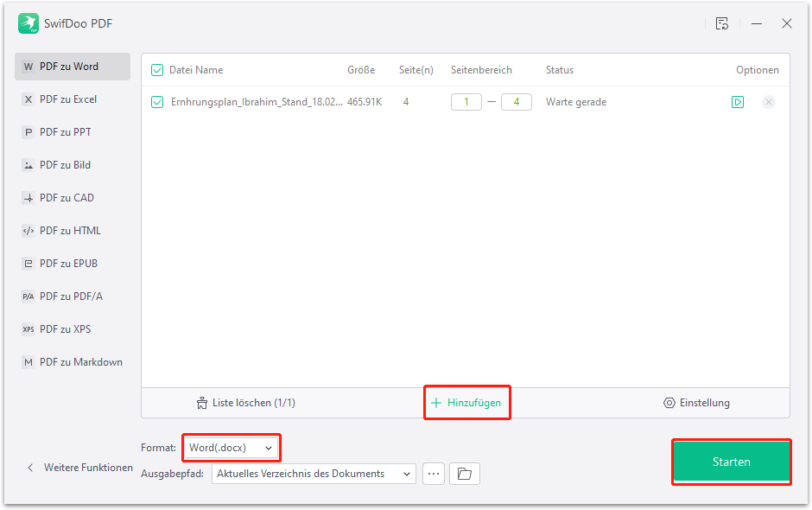Viewport: 812px width, 510px height.
Task: Click Hinzufügen to add files
Action: 466,403
